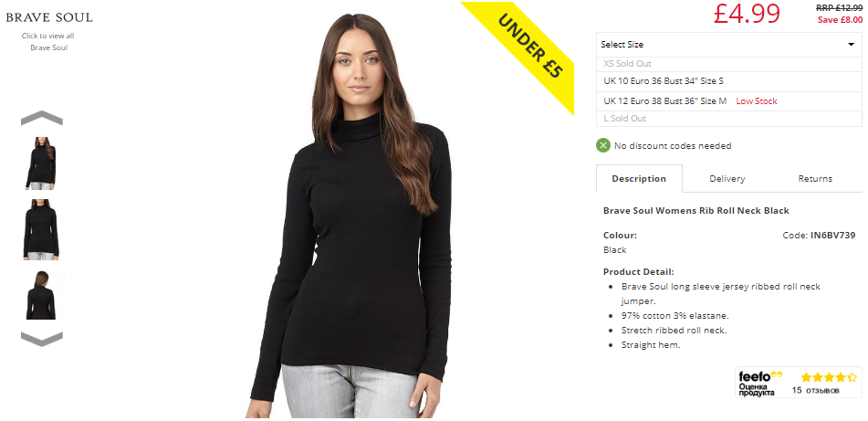Click the thumbnail carousel up arrow
Screen dimensions: 868x421
tap(41, 118)
